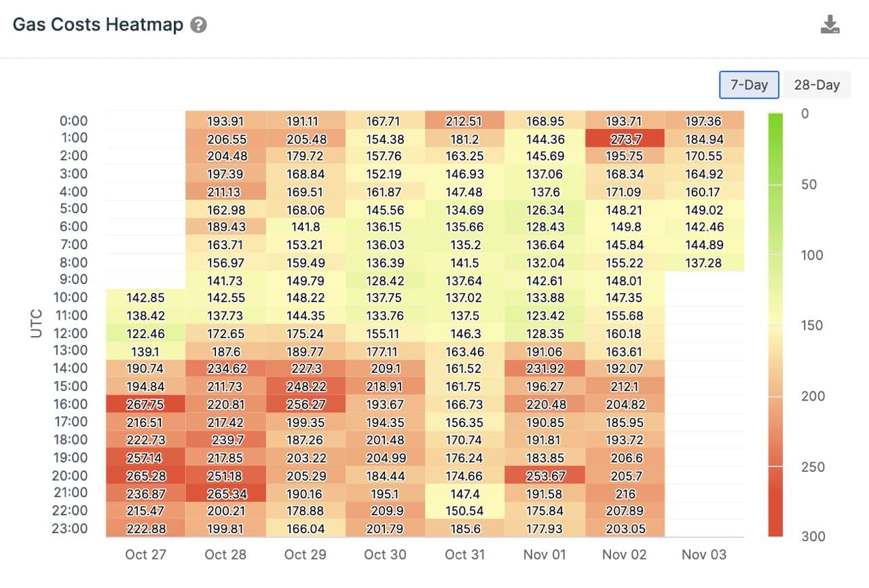Click the Oct 30 date axis label
The width and height of the screenshot is (869, 588).
point(385,554)
